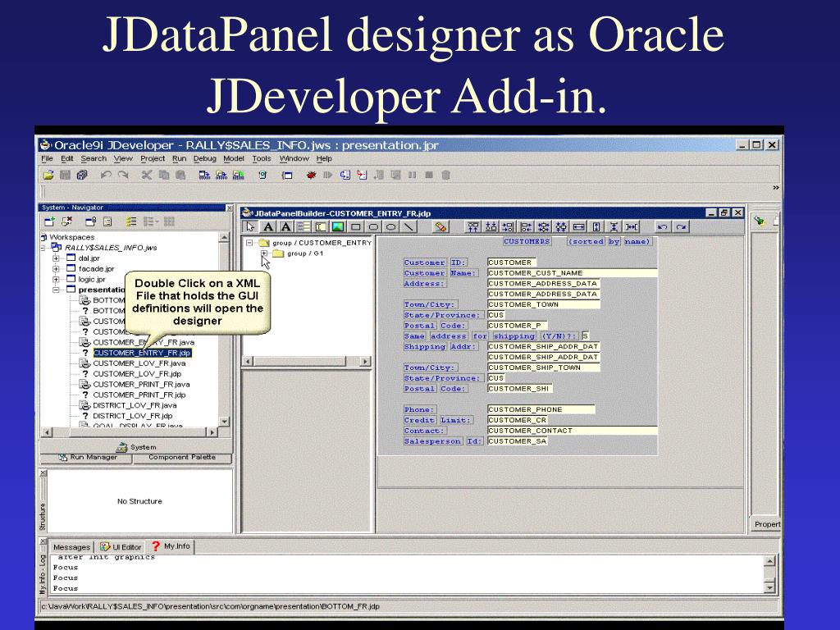The height and width of the screenshot is (630, 840).
Task: Click the Copy icon in main toolbar
Action: (x=164, y=175)
